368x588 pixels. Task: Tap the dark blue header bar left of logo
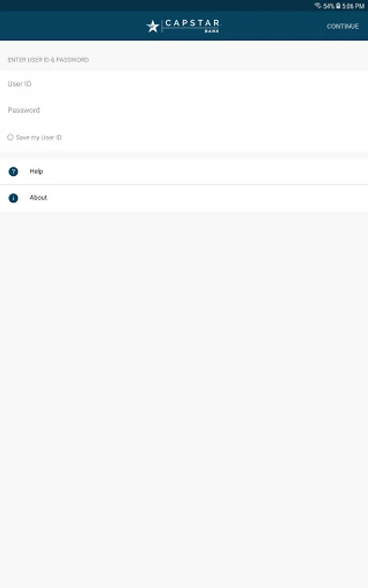click(71, 26)
